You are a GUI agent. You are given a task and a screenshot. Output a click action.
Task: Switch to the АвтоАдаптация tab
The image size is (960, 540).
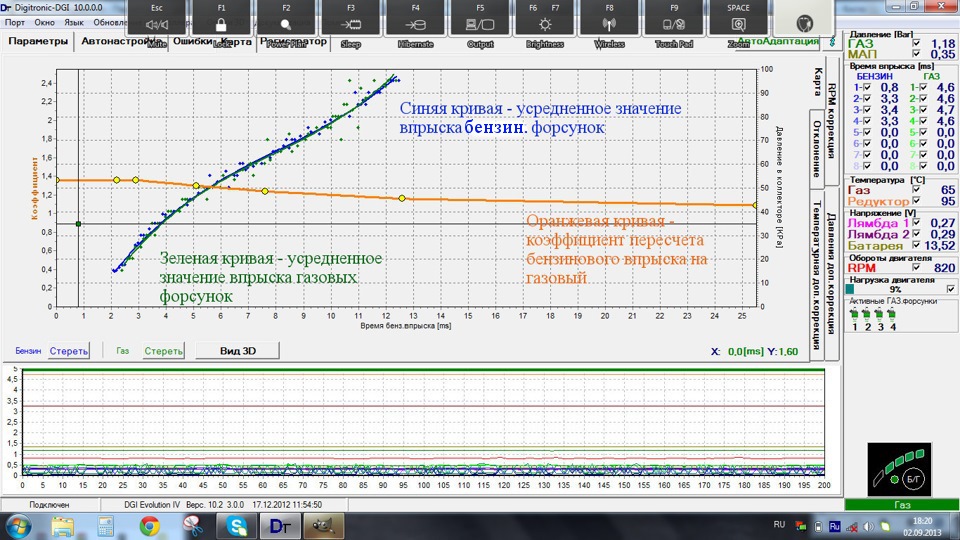(778, 41)
